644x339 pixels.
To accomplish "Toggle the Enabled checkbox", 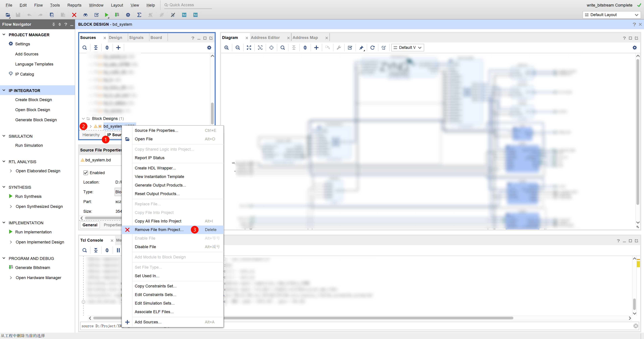I will (x=86, y=173).
